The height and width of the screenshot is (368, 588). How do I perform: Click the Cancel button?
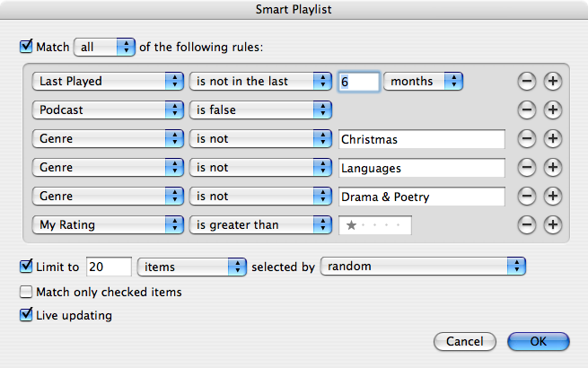tap(465, 341)
